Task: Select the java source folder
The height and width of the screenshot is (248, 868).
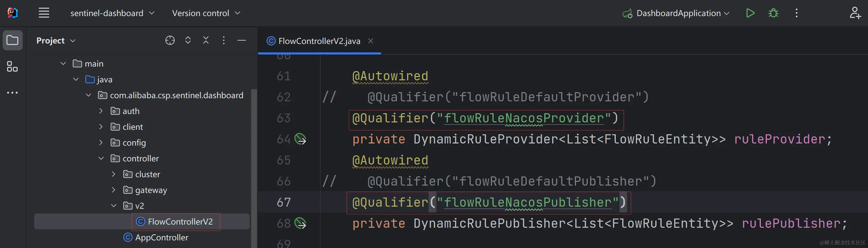Action: [x=99, y=80]
